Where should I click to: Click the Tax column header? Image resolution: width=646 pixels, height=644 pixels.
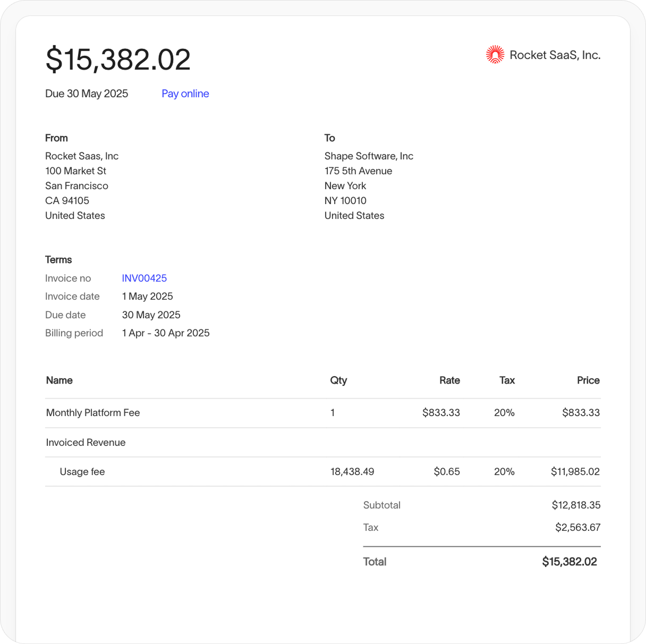[507, 380]
